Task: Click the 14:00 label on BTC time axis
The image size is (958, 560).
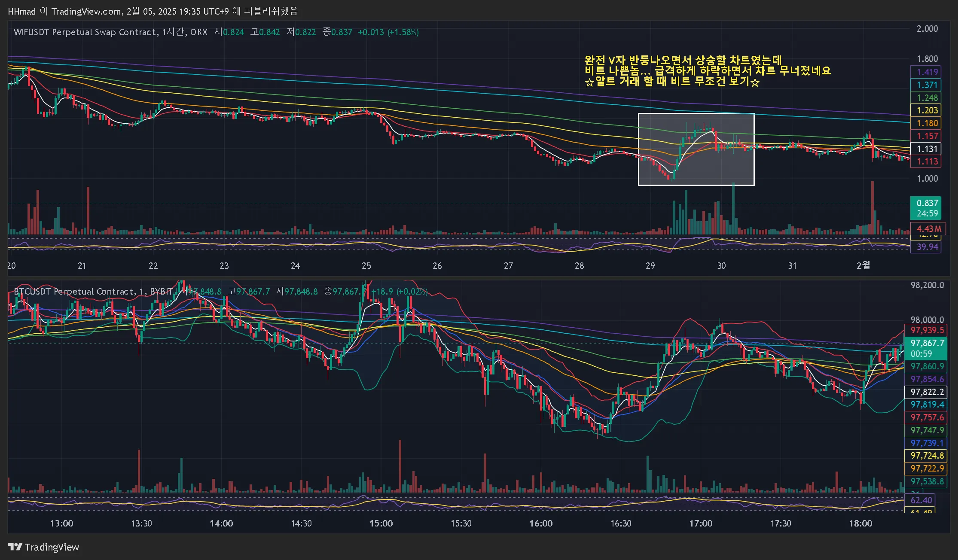Action: (x=221, y=523)
